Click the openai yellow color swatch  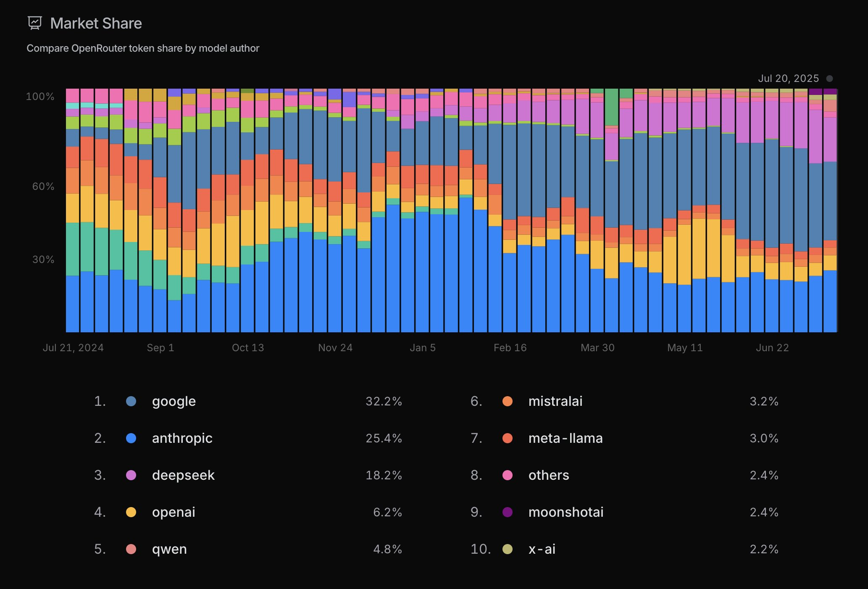tap(131, 512)
